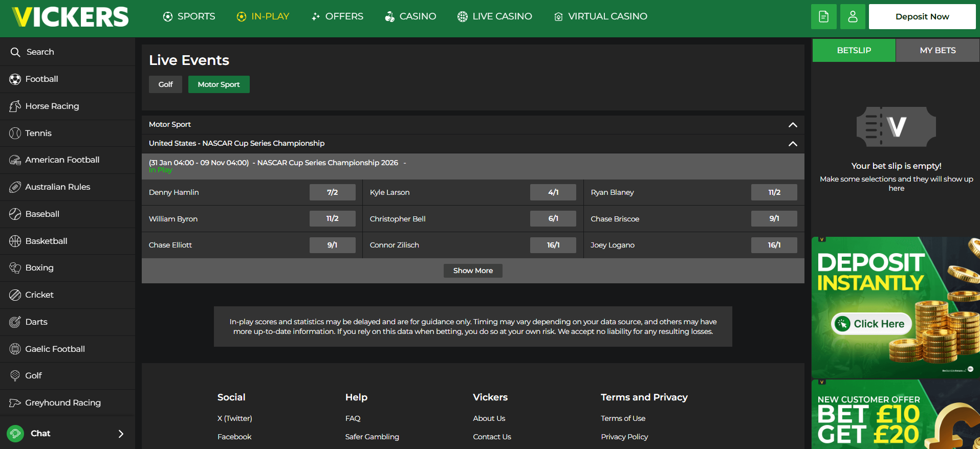Open the user account icon
The width and height of the screenshot is (980, 449).
[x=853, y=17]
